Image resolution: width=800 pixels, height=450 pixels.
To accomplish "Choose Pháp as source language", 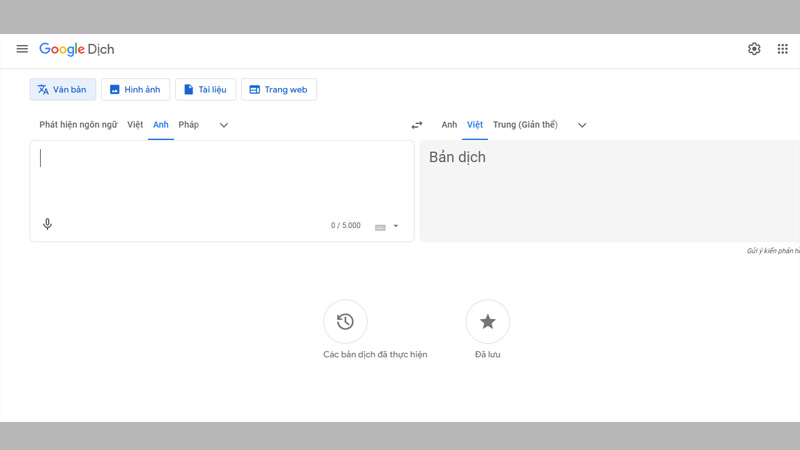I will pyautogui.click(x=189, y=125).
